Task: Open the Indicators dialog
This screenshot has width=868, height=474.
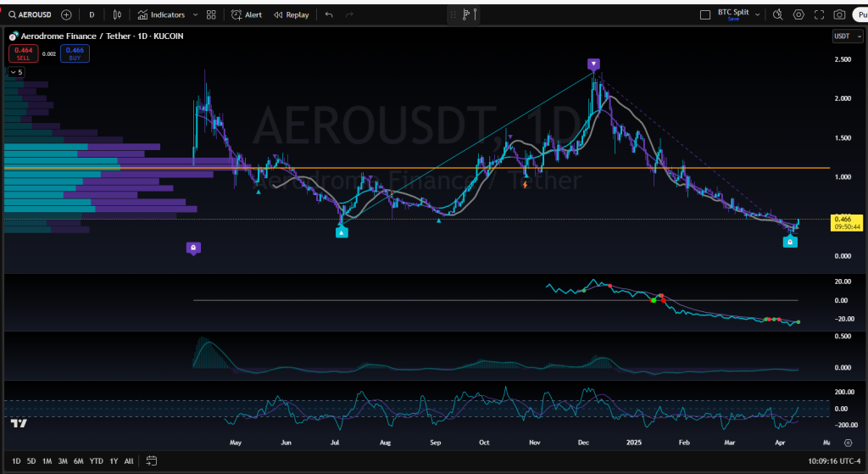Action: click(x=161, y=15)
